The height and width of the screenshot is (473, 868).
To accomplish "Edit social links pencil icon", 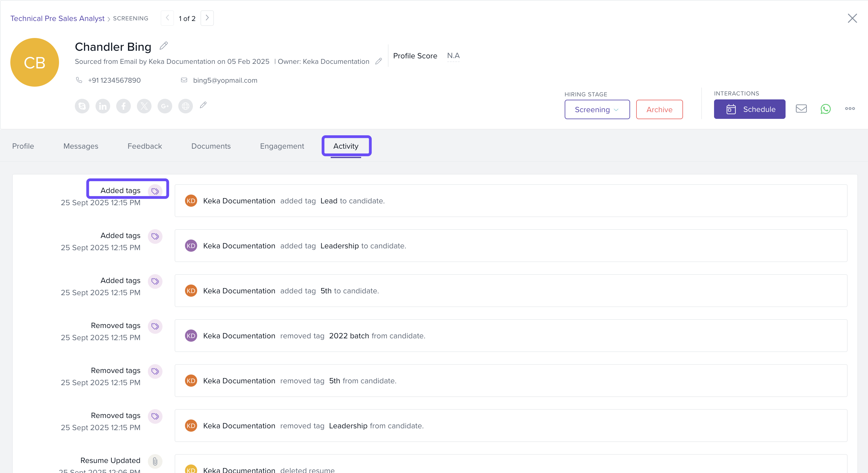I will pos(203,105).
